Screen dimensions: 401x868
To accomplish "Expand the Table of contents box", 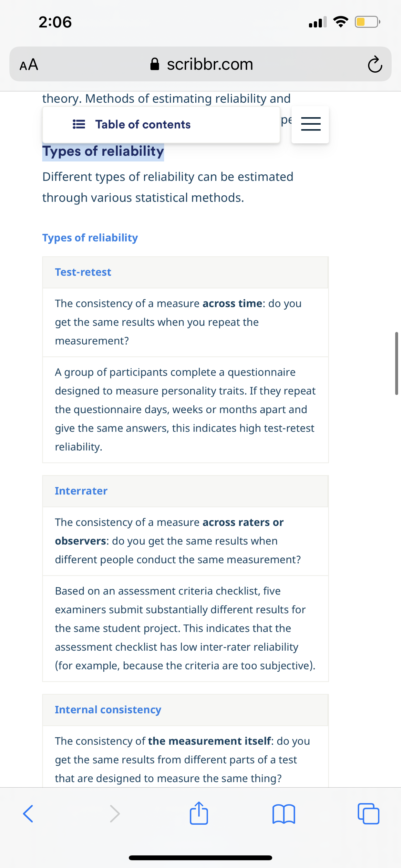I will (161, 125).
